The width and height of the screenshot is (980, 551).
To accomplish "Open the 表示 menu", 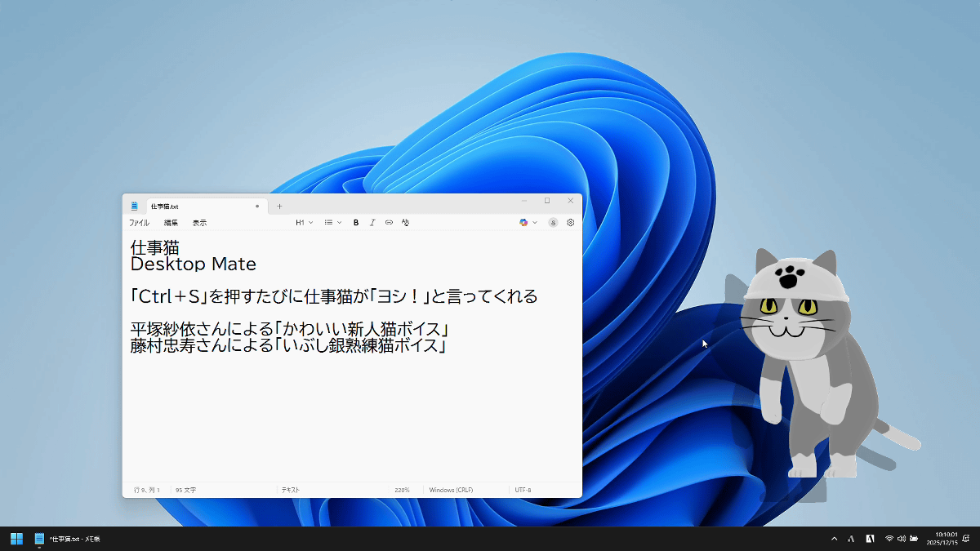I will (199, 223).
